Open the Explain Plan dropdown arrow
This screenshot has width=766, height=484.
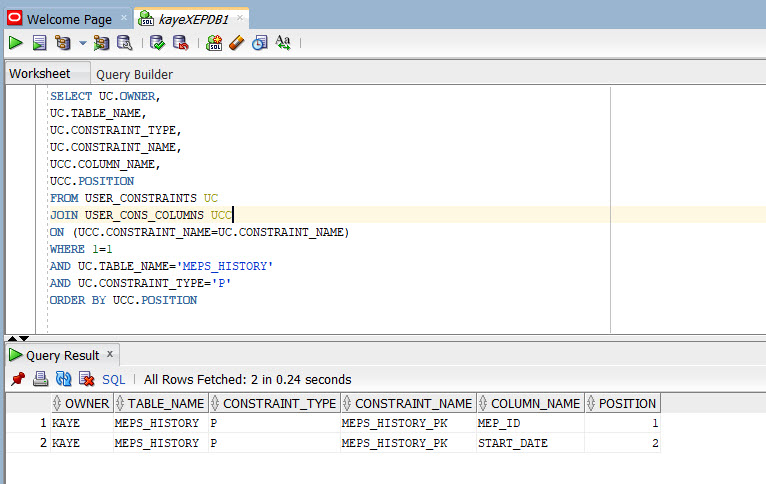click(83, 43)
